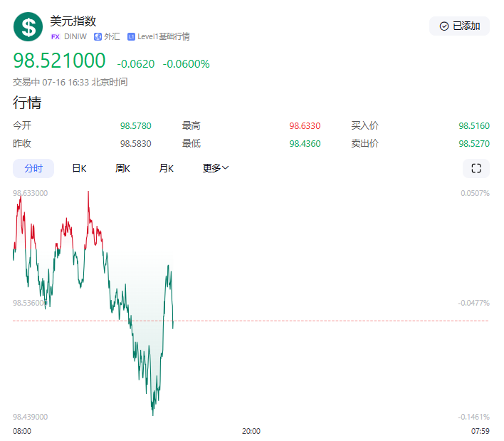The width and height of the screenshot is (504, 441).
Task: Click the 外汇 category icon
Action: point(98,36)
